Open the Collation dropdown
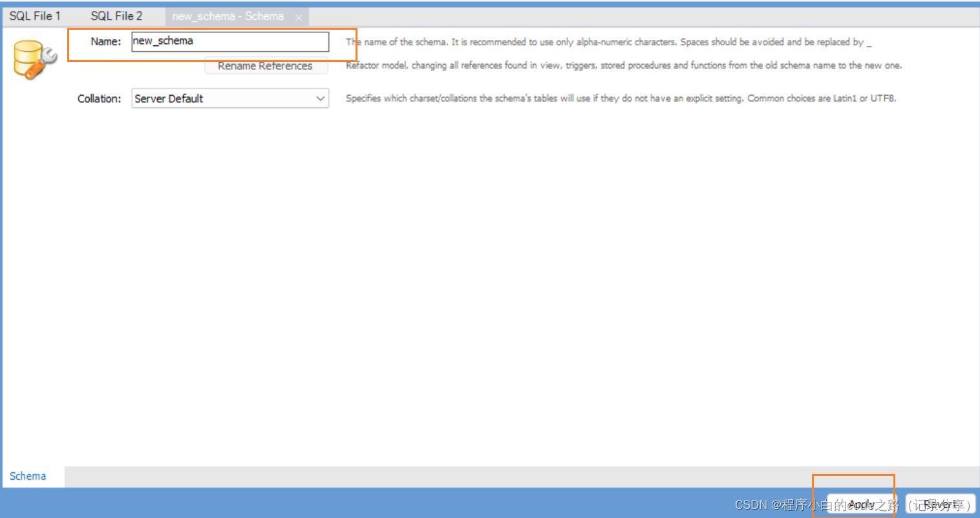 (230, 98)
